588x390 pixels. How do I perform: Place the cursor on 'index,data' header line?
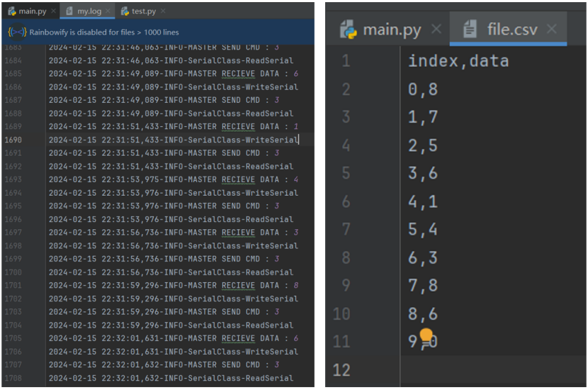[x=458, y=61]
